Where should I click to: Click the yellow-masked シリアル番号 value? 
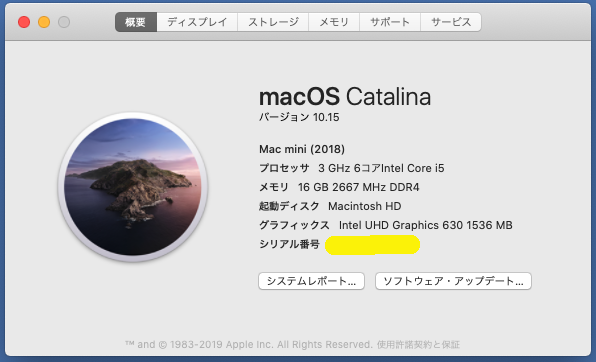372,245
